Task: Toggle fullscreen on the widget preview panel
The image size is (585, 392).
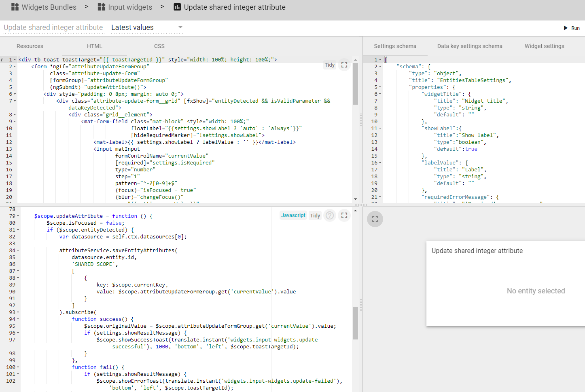Action: pyautogui.click(x=375, y=219)
